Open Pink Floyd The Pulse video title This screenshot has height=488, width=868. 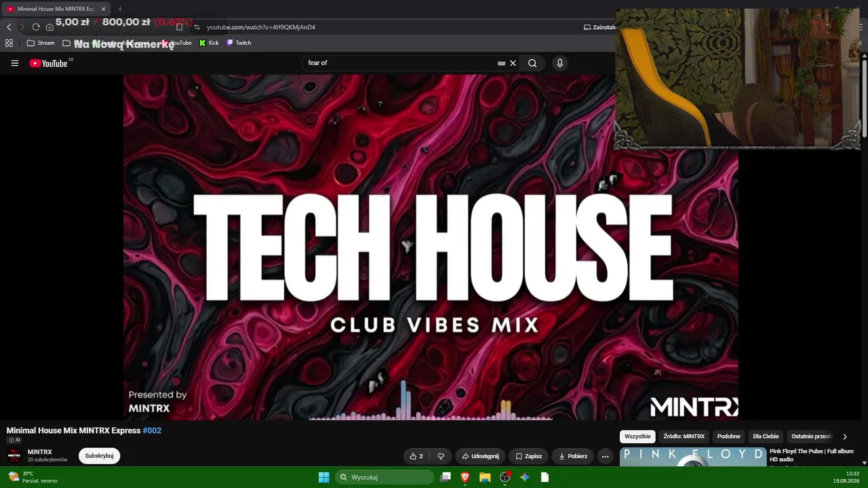812,455
